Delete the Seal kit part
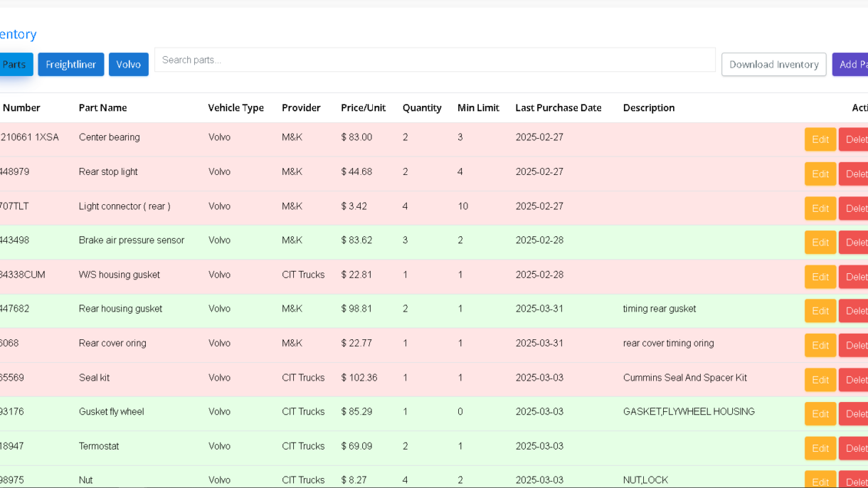The image size is (868, 488). (853, 380)
